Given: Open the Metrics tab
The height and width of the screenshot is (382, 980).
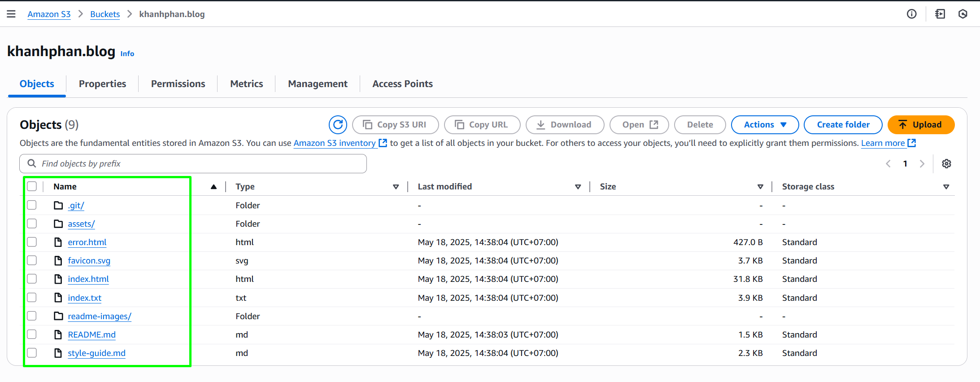Looking at the screenshot, I should (246, 84).
